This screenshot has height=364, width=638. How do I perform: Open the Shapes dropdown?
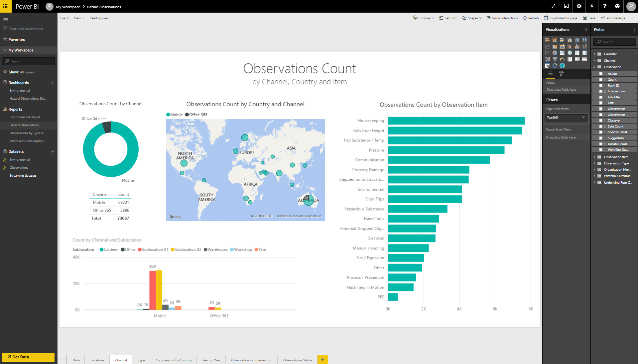click(x=472, y=18)
